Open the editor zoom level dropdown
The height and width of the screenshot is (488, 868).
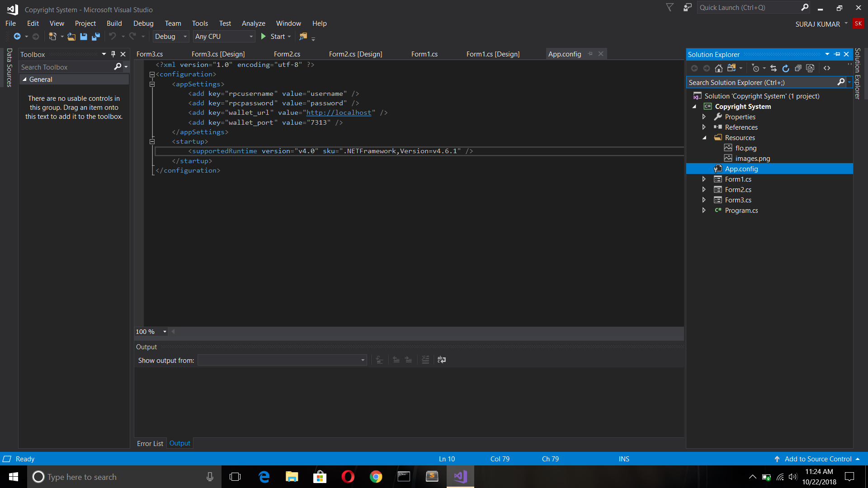pos(165,331)
